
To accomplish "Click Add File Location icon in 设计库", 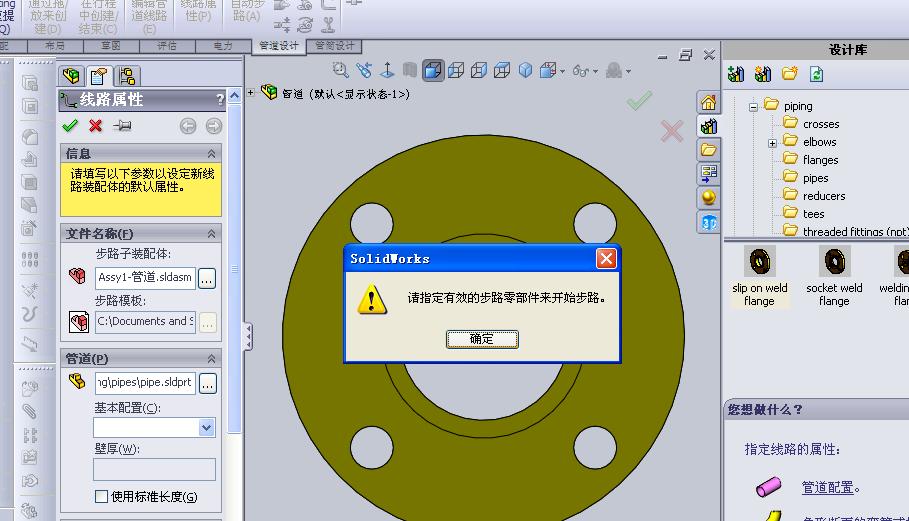I will point(763,74).
